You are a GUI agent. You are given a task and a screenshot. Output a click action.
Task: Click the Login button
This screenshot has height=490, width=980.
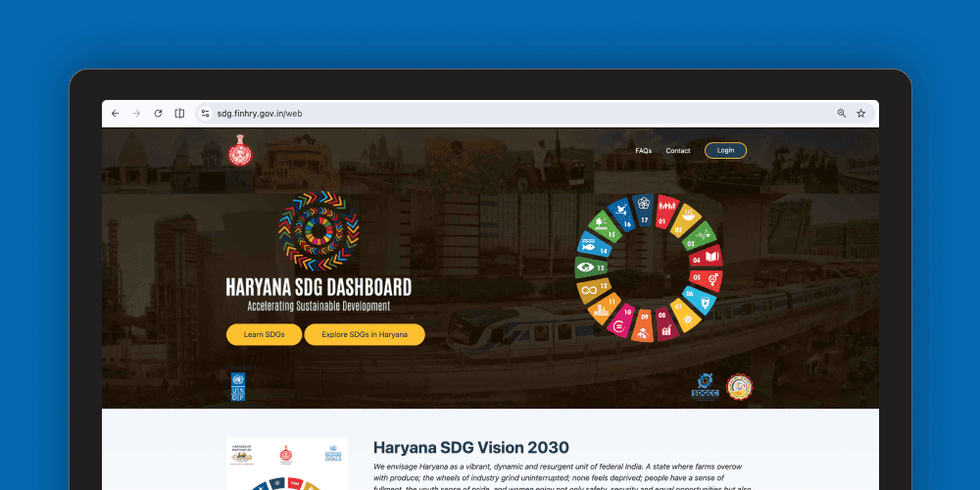(725, 151)
